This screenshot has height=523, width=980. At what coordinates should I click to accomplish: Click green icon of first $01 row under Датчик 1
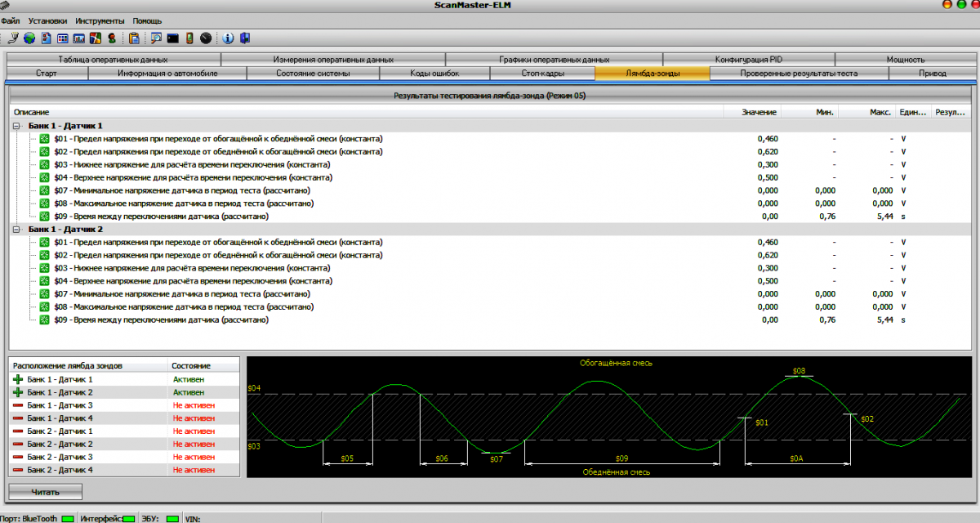45,139
